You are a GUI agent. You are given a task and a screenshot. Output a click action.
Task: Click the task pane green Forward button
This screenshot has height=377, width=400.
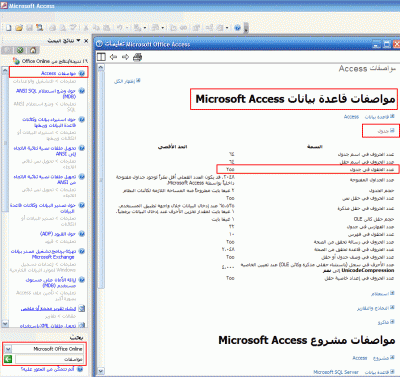pyautogui.click(x=20, y=50)
